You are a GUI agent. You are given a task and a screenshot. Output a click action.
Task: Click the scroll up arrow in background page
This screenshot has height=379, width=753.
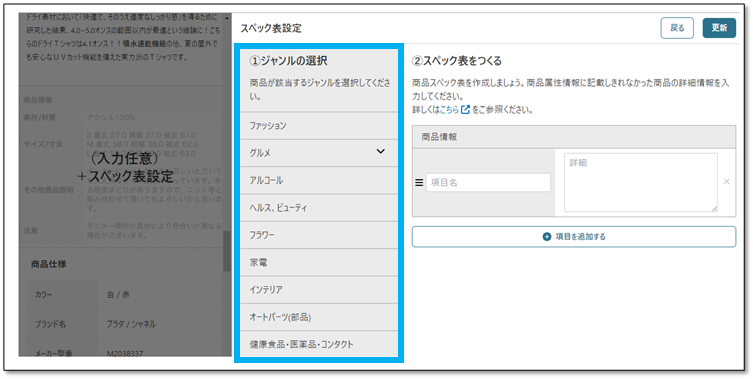tap(227, 18)
